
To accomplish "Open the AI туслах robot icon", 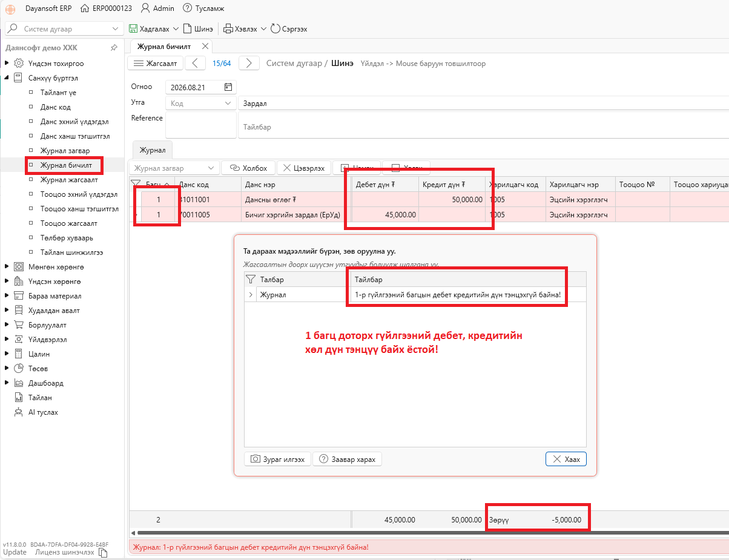I will [18, 412].
